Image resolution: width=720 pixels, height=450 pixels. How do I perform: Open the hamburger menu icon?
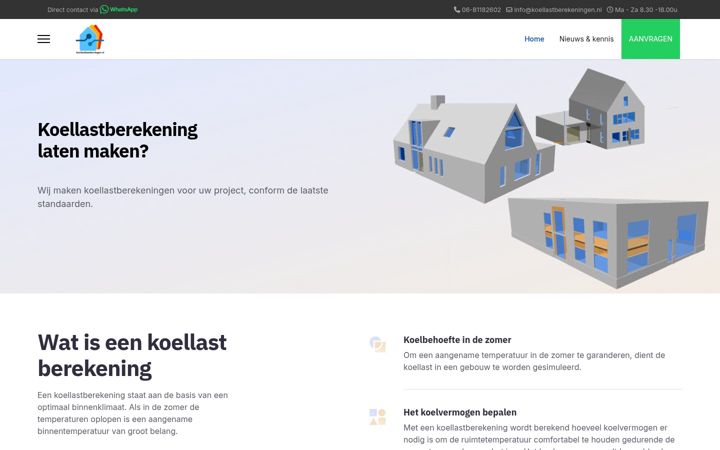(44, 39)
